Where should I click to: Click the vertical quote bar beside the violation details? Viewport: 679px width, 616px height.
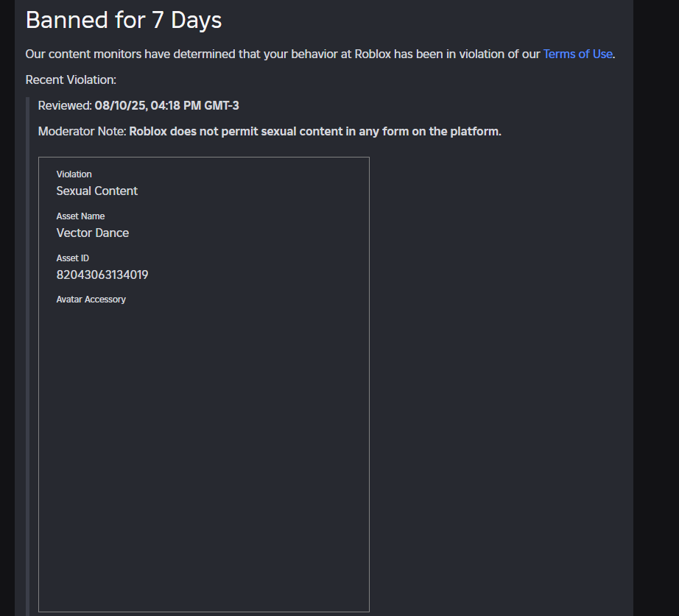coord(27,353)
